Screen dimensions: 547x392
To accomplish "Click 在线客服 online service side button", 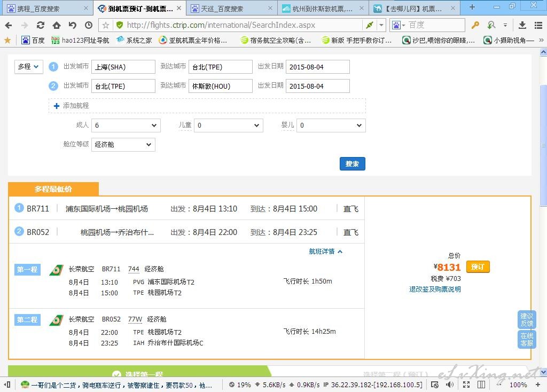I will tap(526, 339).
